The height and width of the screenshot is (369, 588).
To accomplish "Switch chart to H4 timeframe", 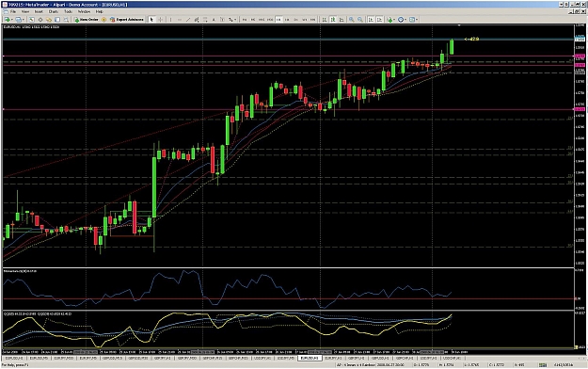I will click(287, 20).
